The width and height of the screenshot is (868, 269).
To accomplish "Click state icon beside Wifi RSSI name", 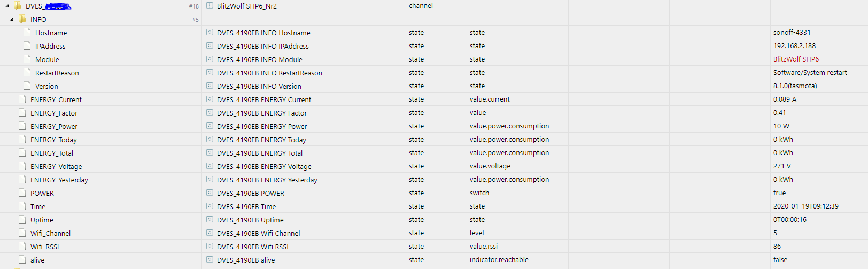I will coord(210,246).
